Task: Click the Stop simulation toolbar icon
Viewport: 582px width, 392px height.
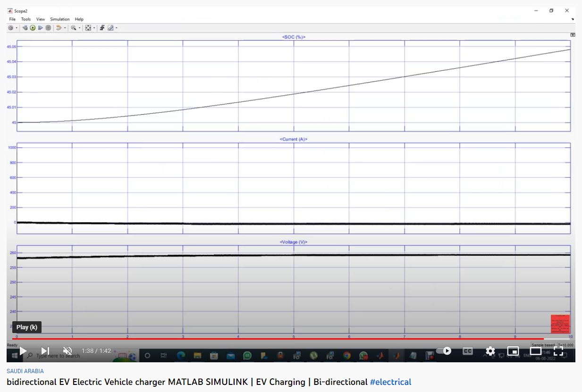Action: pos(48,28)
